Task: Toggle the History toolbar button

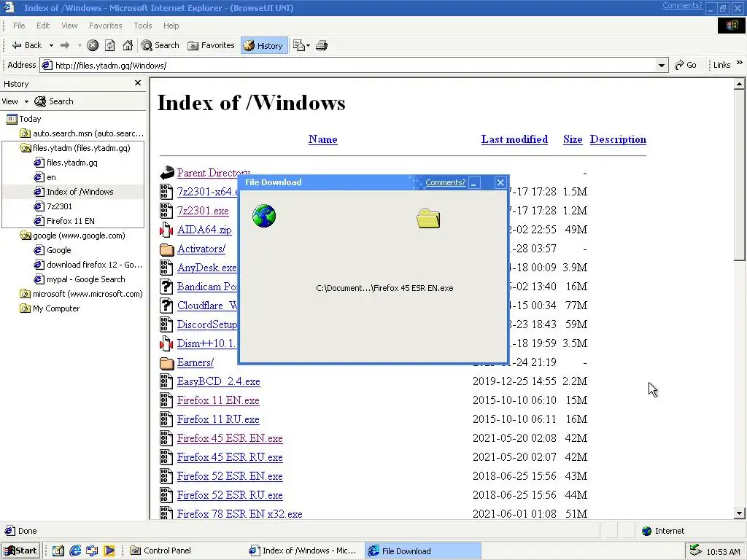Action: [x=263, y=45]
